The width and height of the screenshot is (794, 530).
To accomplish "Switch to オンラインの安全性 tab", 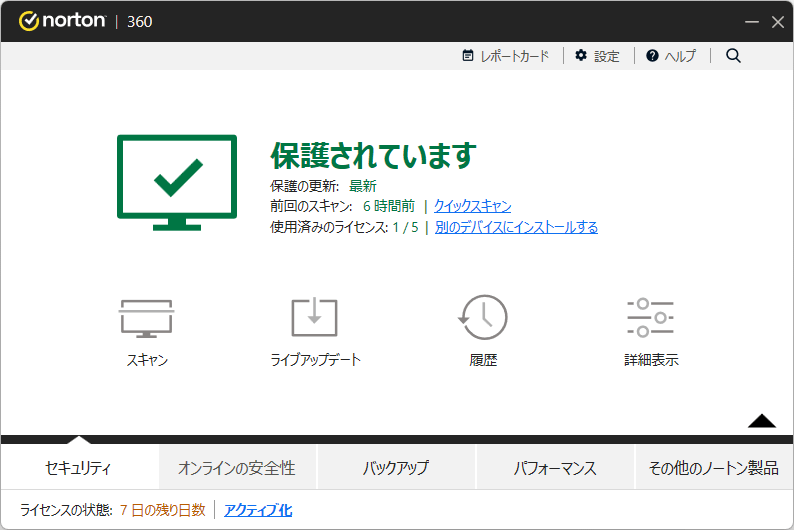I will [x=237, y=467].
